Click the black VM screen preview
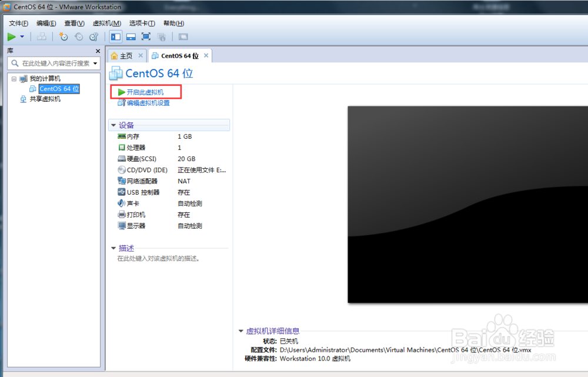 click(467, 205)
